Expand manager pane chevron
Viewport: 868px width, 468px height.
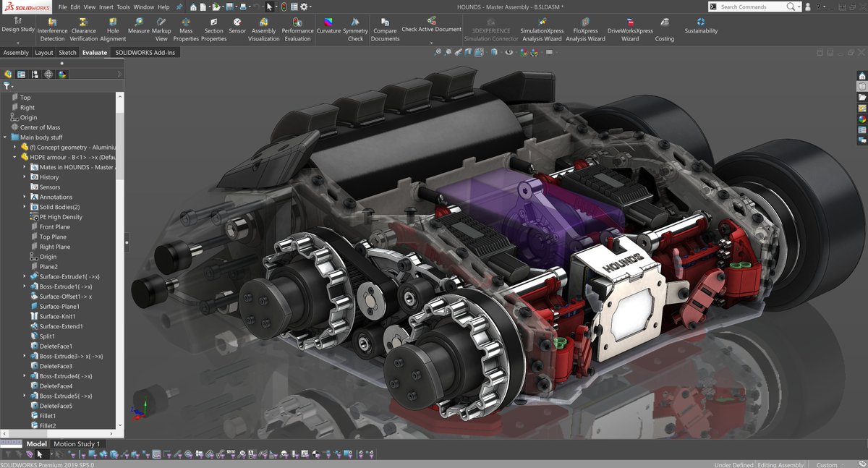click(119, 74)
